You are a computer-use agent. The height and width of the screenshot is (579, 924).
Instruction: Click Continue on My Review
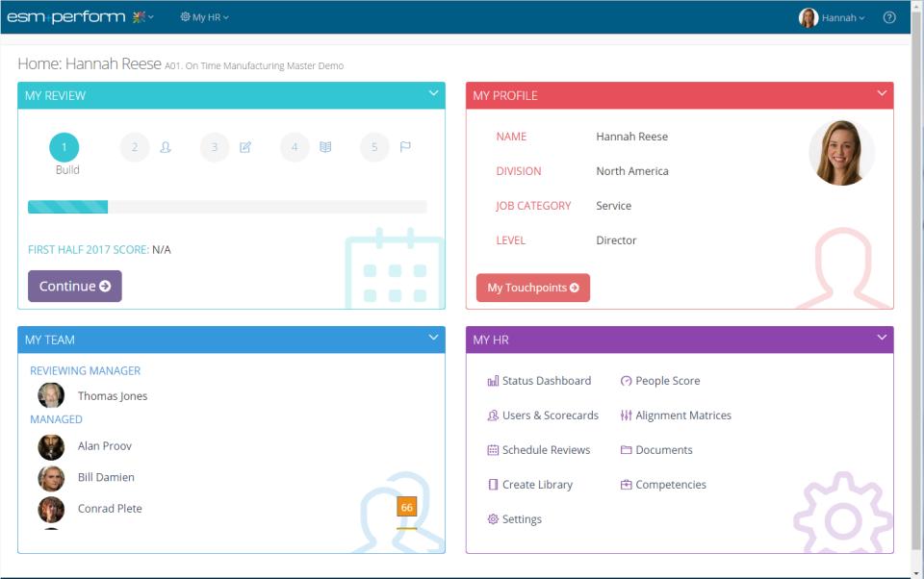pos(74,286)
